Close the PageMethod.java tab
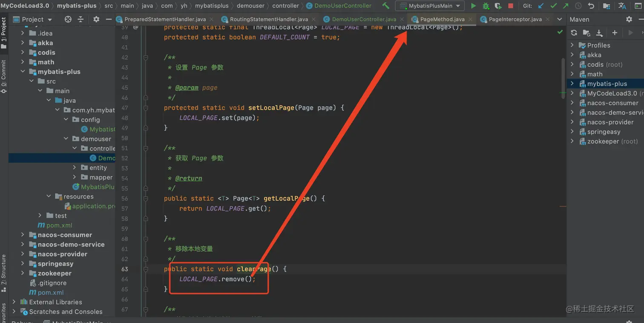This screenshot has height=323, width=644. 470,19
